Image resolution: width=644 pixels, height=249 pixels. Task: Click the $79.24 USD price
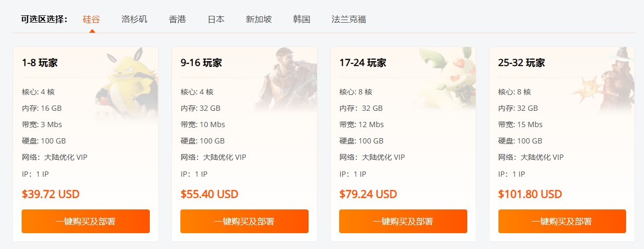[x=368, y=194]
